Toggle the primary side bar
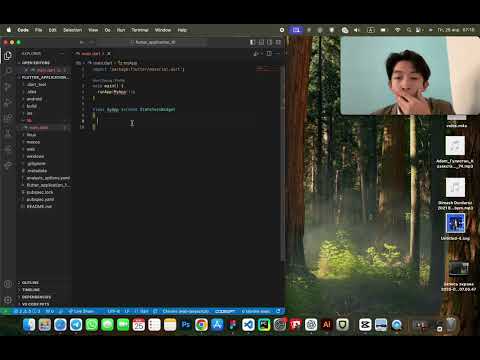This screenshot has width=480, height=360. [253, 42]
